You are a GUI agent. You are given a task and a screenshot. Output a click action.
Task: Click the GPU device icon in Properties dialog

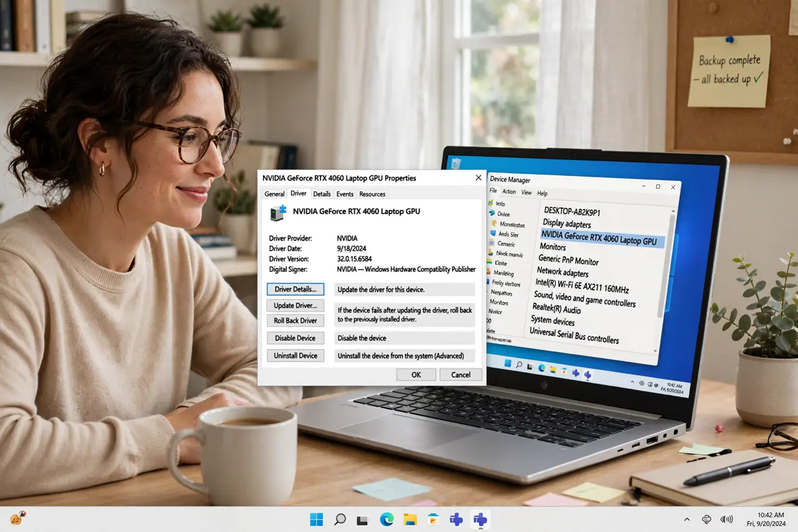[277, 212]
